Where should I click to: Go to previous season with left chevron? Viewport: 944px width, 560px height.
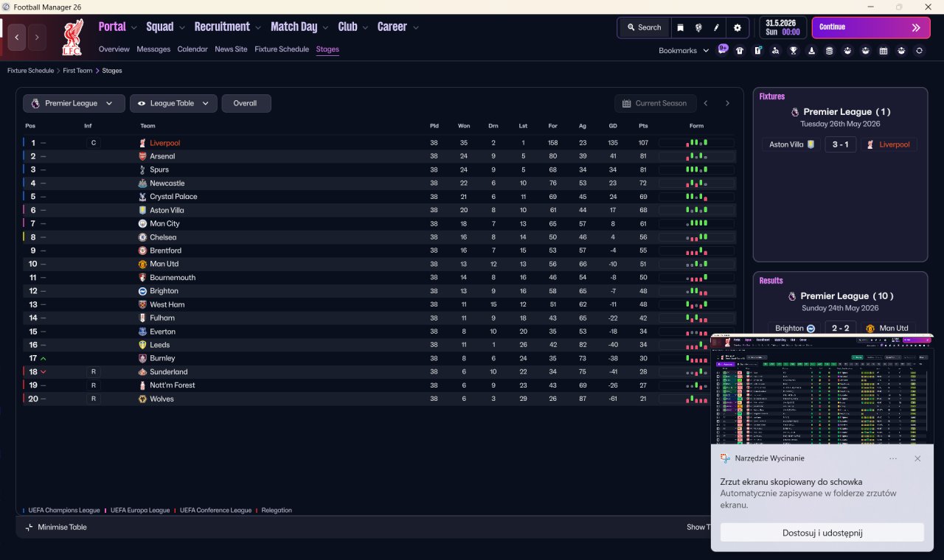[706, 103]
